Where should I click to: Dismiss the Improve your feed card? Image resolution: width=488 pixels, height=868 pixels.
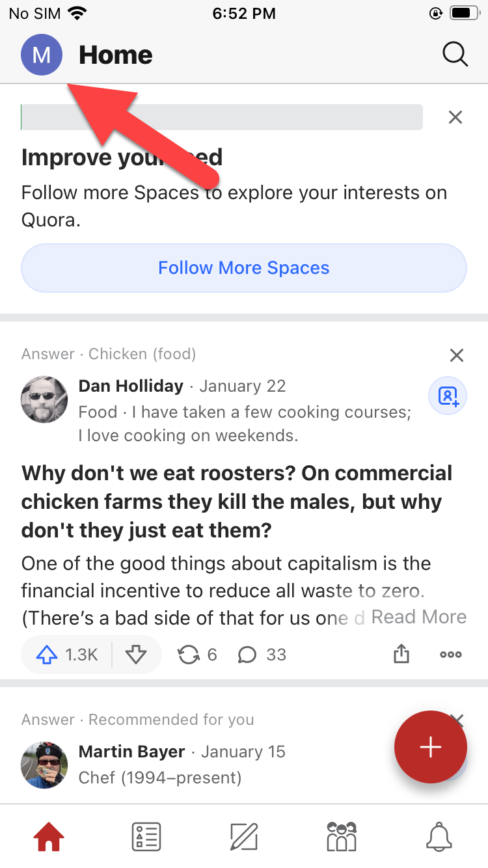(x=455, y=117)
